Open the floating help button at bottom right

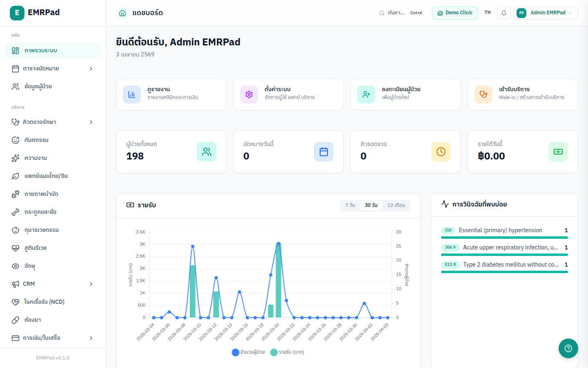click(568, 348)
